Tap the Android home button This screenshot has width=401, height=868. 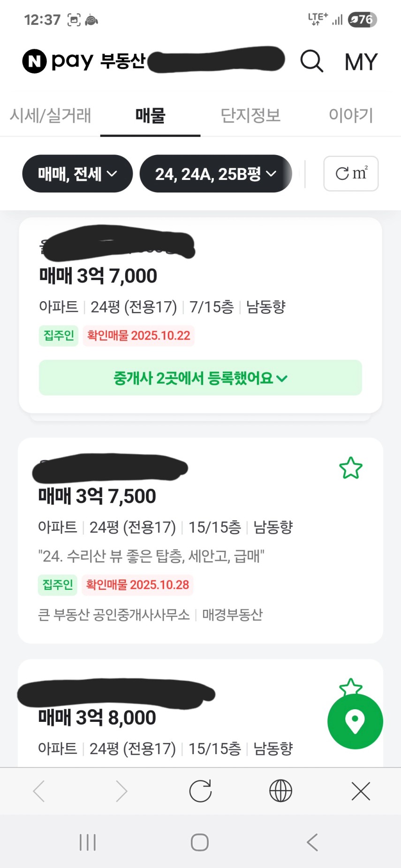coord(200,842)
